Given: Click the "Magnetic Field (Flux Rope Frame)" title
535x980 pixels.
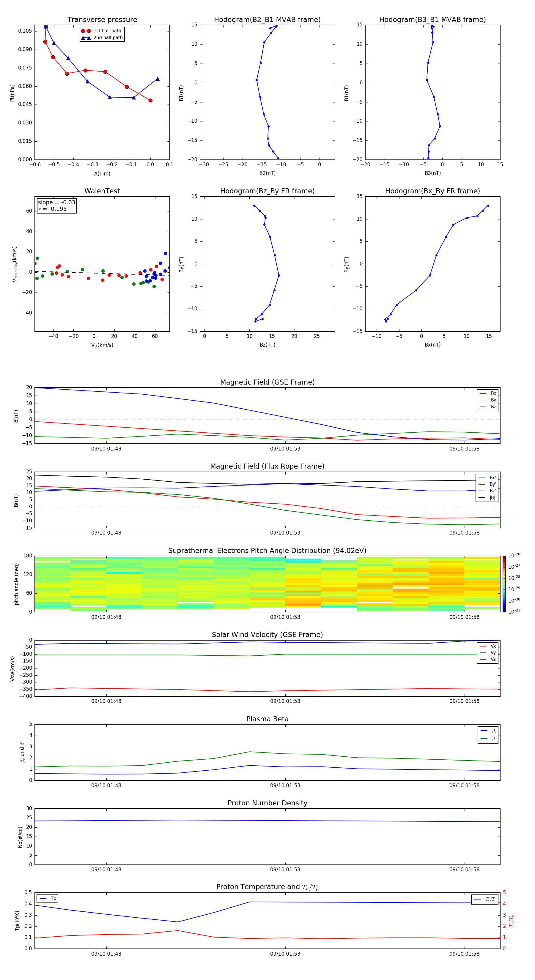Looking at the screenshot, I should pyautogui.click(x=267, y=467).
